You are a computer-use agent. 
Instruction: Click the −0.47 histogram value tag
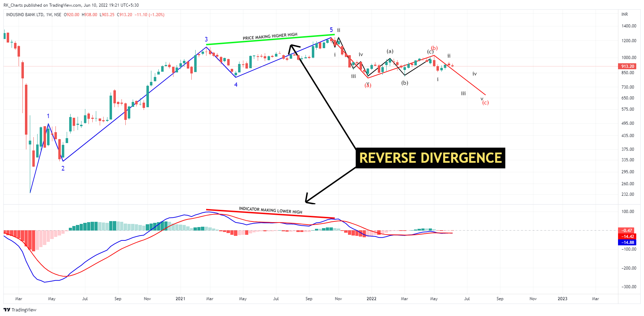(627, 231)
